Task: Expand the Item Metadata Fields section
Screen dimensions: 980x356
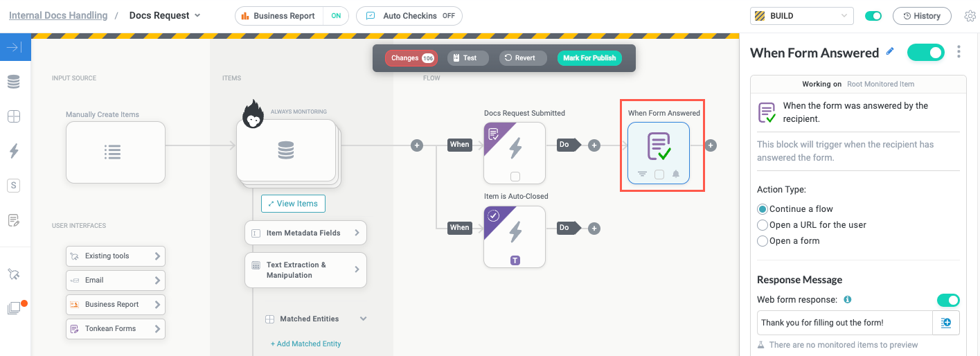Action: pyautogui.click(x=305, y=233)
